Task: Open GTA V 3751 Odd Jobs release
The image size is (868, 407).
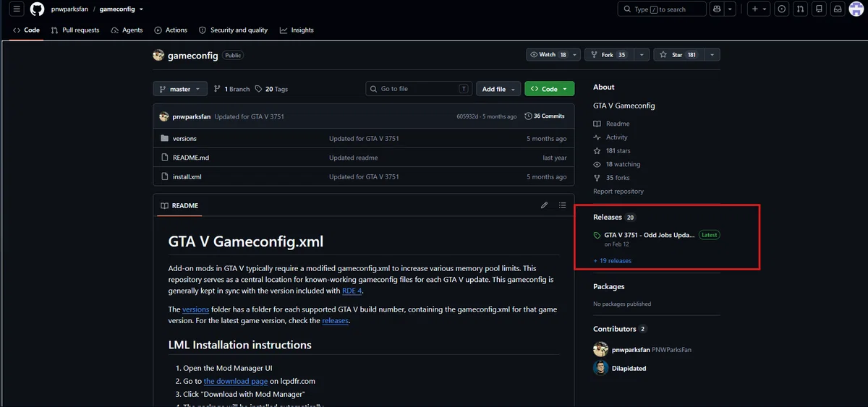Action: click(650, 235)
